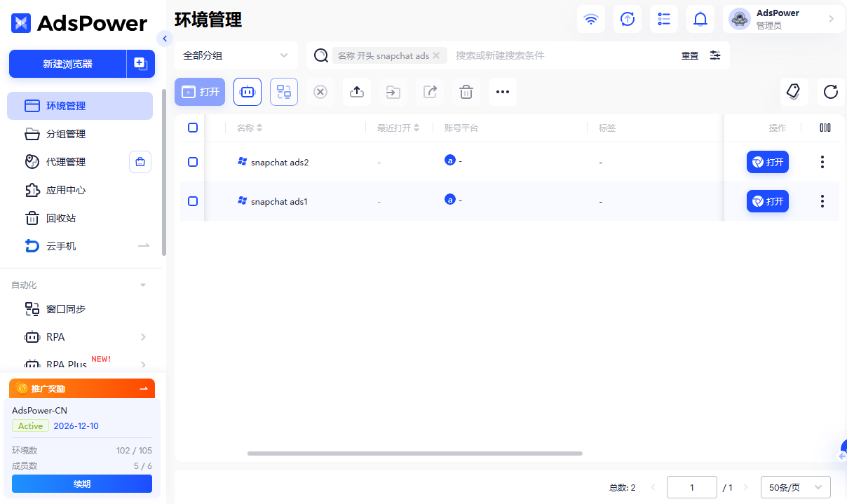Open 代理管理 menu item
Viewport: 847px width, 504px height.
[66, 162]
